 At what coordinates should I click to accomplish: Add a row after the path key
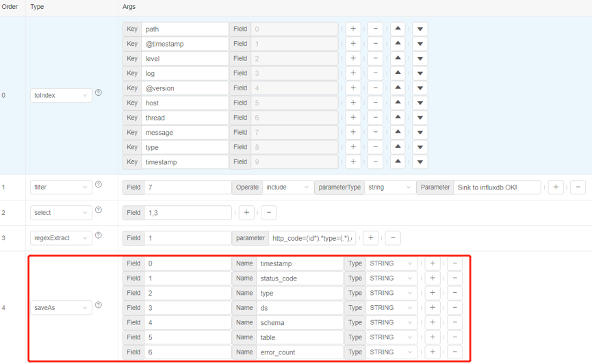coord(353,29)
